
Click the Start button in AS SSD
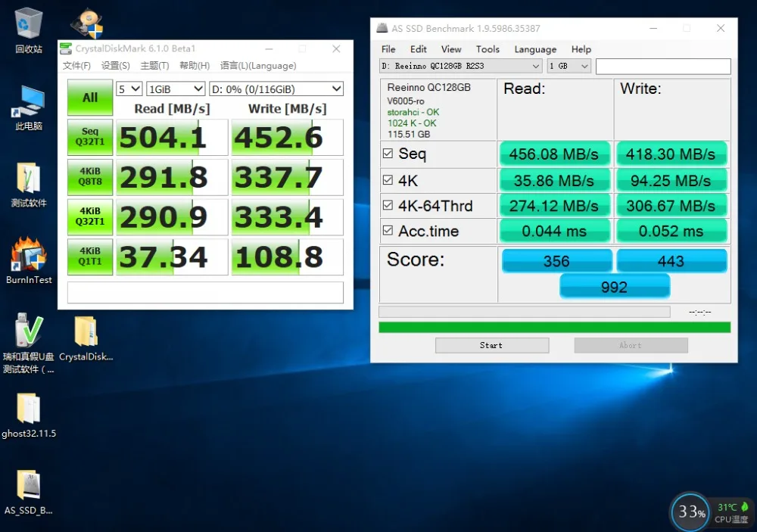point(492,345)
